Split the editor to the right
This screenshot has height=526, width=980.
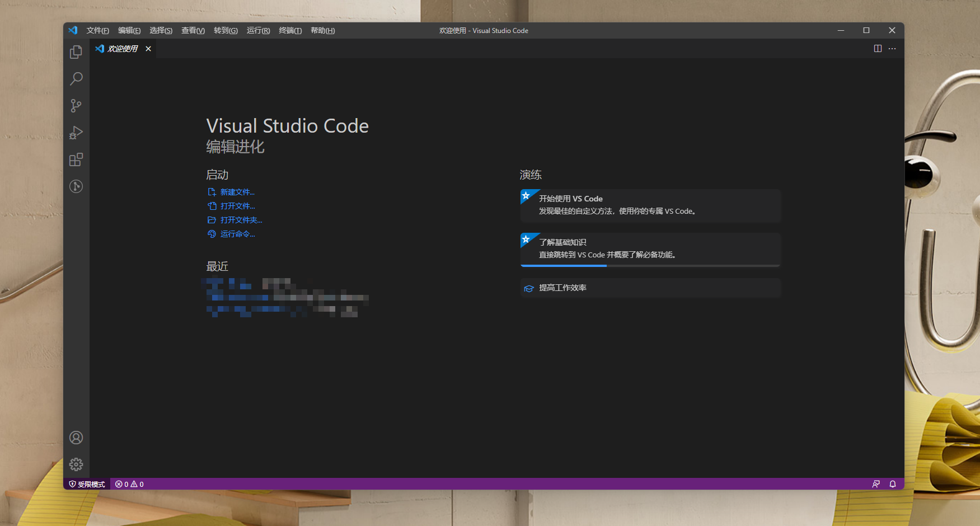point(878,49)
